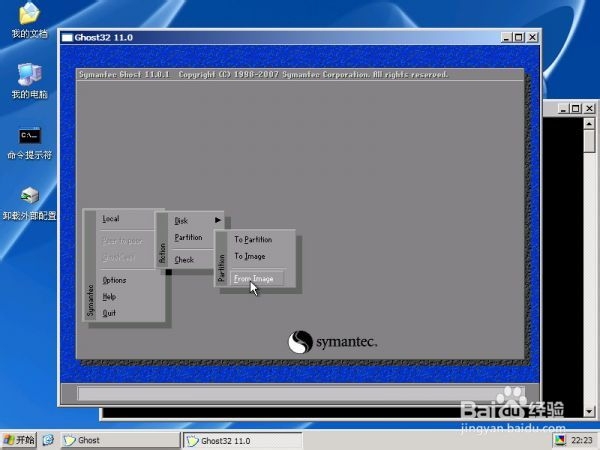Click scroll up arrow in console window

(589, 124)
